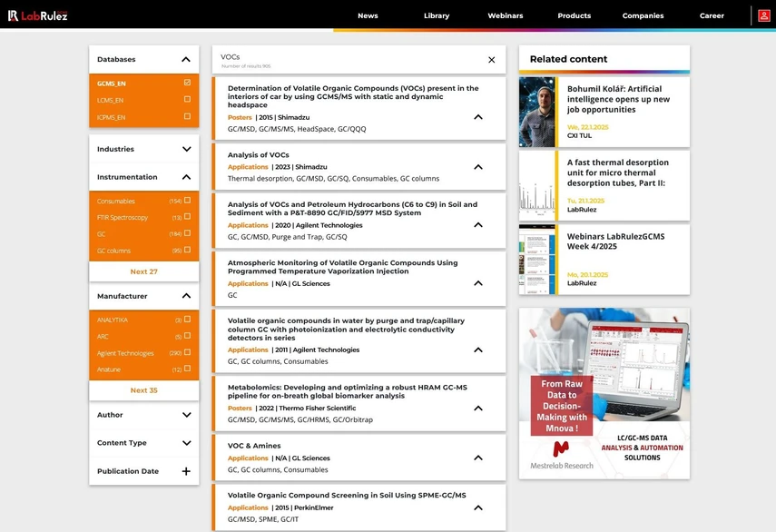Collapse the Manufacturer filter panel
Screen dimensions: 776x532
pos(186,296)
